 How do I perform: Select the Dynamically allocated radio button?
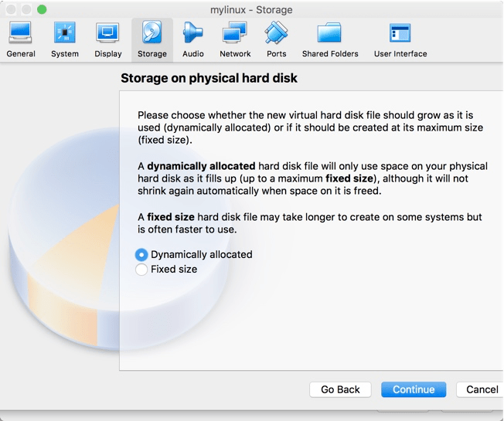coord(141,255)
